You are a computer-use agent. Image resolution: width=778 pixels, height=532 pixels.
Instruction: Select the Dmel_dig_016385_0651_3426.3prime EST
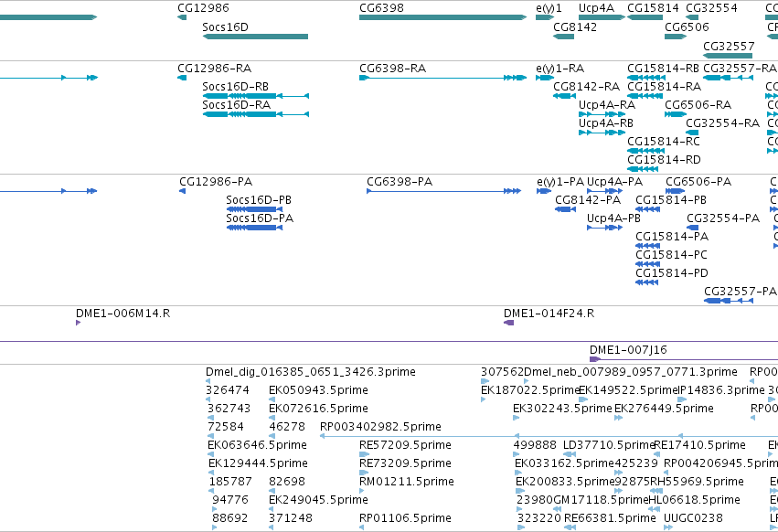(208, 381)
